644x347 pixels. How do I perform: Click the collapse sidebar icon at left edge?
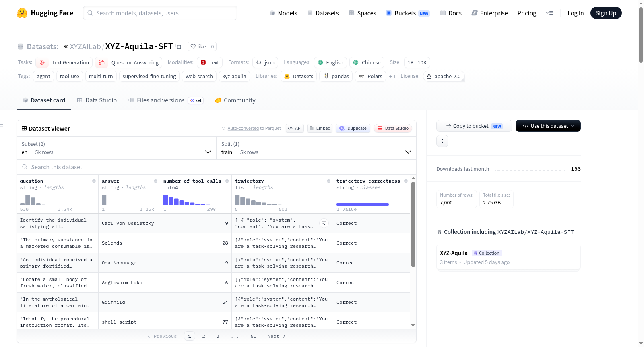(x=2, y=125)
